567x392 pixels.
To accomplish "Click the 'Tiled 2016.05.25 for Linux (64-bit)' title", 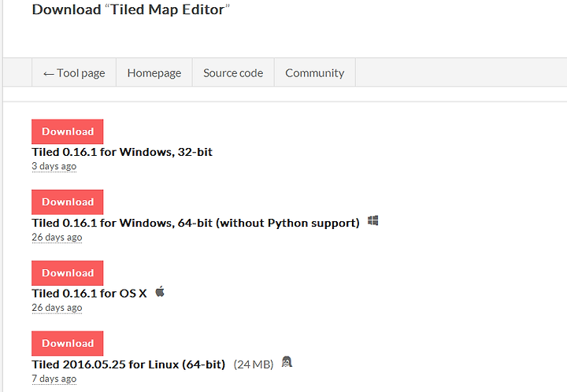I will (128, 364).
